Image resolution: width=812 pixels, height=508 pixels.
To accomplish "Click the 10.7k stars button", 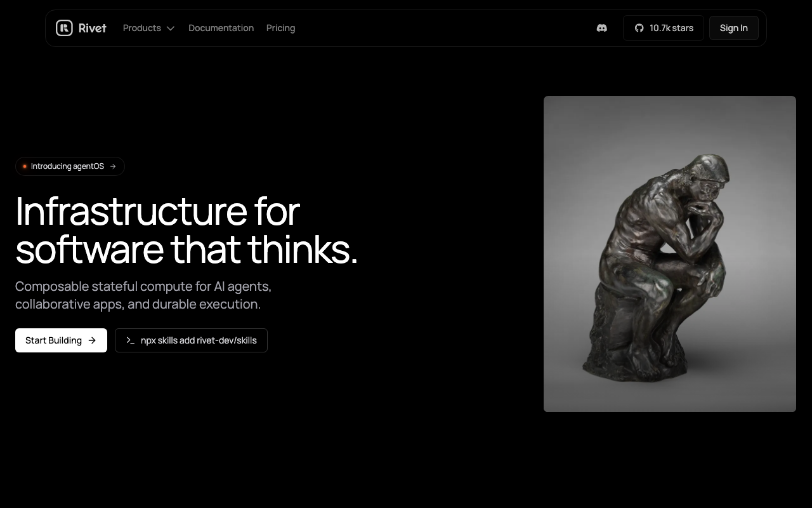I will tap(664, 28).
